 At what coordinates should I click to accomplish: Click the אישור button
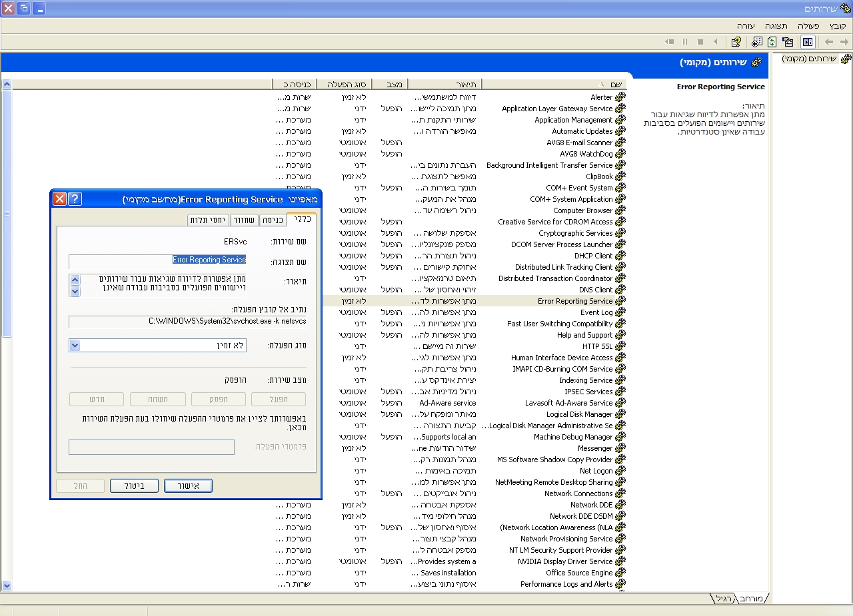(x=188, y=486)
